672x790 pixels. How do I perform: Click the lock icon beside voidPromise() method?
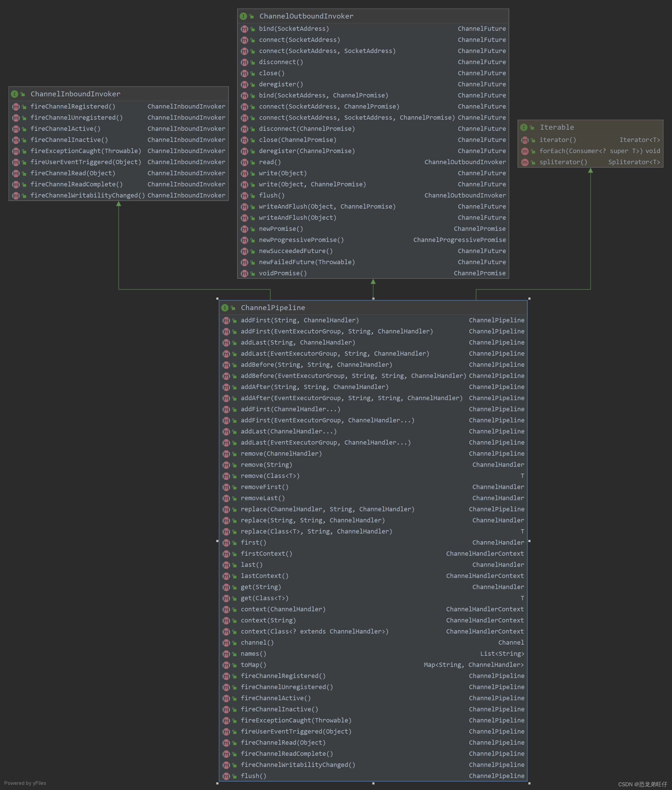(x=252, y=273)
